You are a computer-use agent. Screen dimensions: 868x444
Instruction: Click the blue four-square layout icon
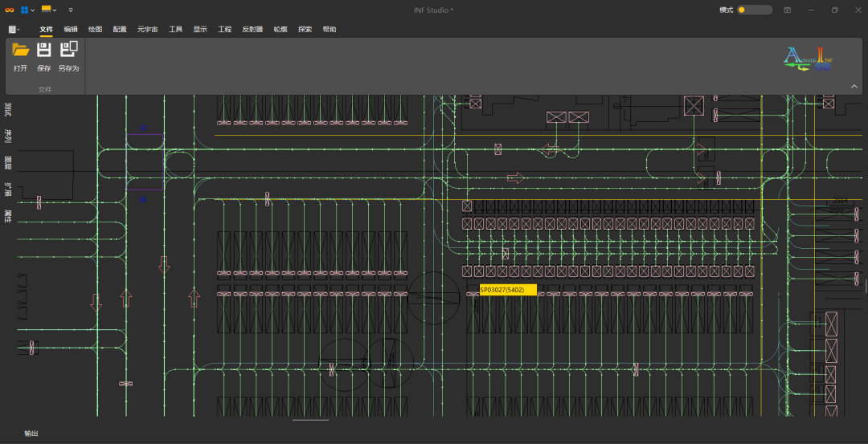[x=24, y=10]
